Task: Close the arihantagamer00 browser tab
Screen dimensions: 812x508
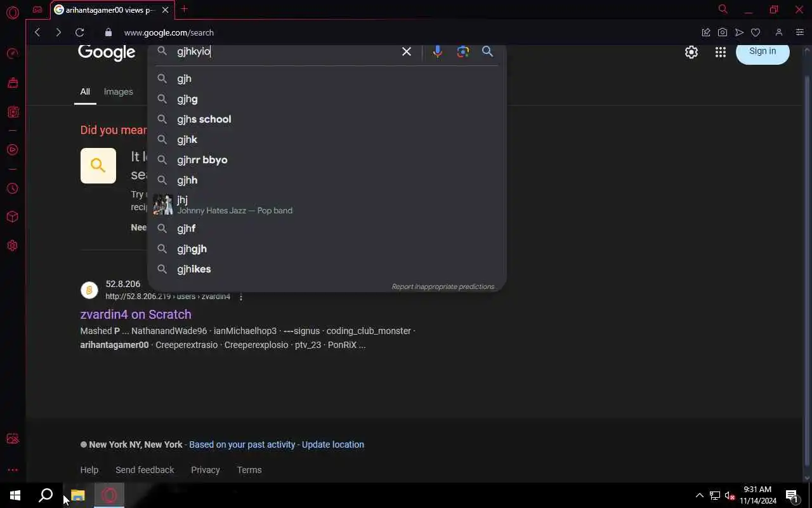Action: [166, 10]
